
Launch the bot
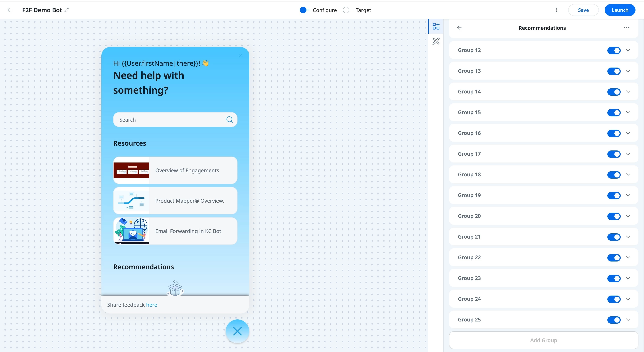(x=620, y=10)
